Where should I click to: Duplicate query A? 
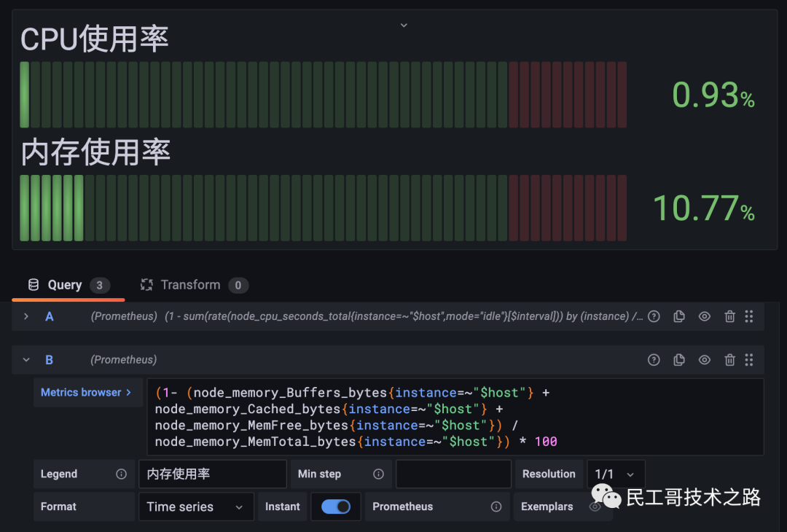click(678, 316)
